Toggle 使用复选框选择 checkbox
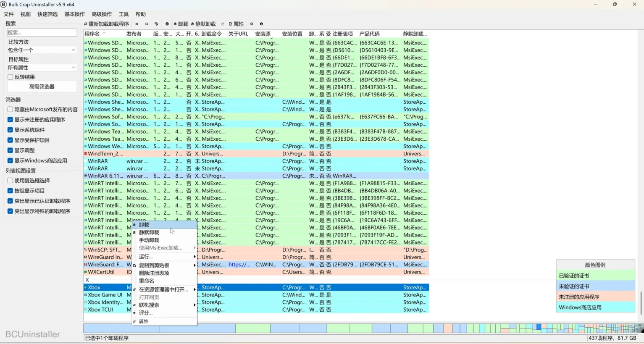This screenshot has width=644, height=344. 10,180
